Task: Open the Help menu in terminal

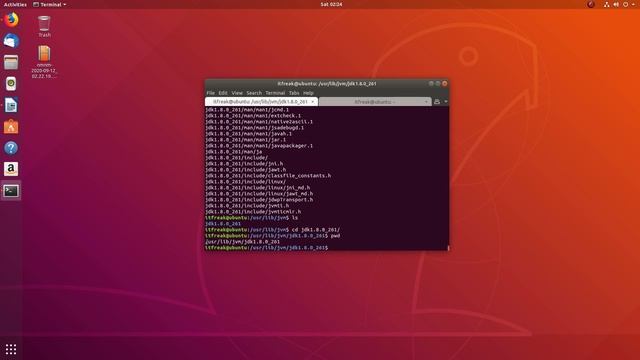Action: [308, 93]
